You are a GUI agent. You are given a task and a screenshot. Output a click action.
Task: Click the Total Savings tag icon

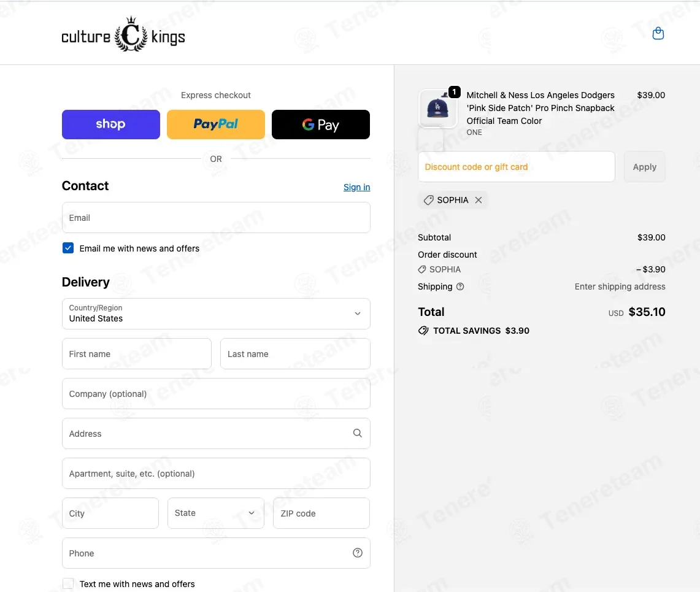[x=423, y=331]
